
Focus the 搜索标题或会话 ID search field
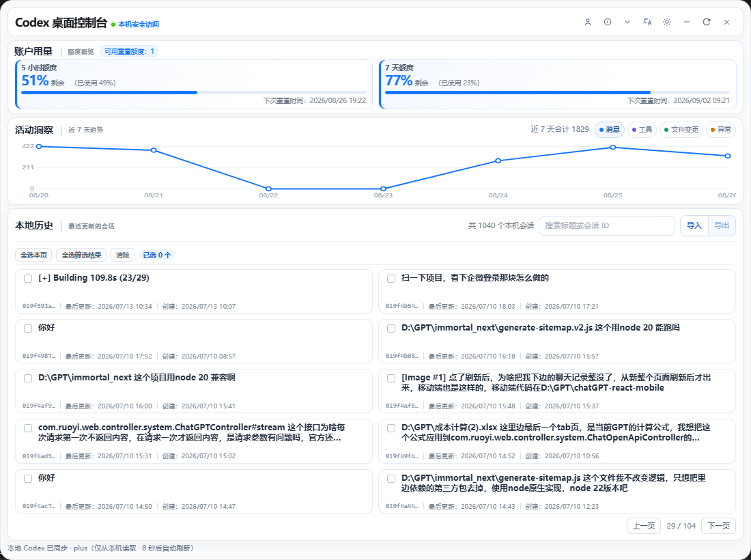tap(607, 225)
